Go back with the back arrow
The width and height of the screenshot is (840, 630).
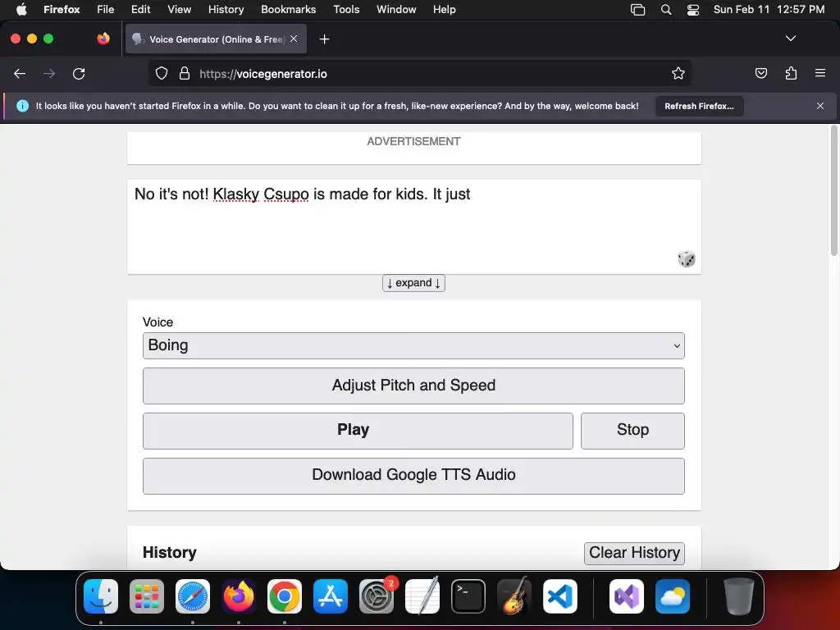[x=20, y=74]
